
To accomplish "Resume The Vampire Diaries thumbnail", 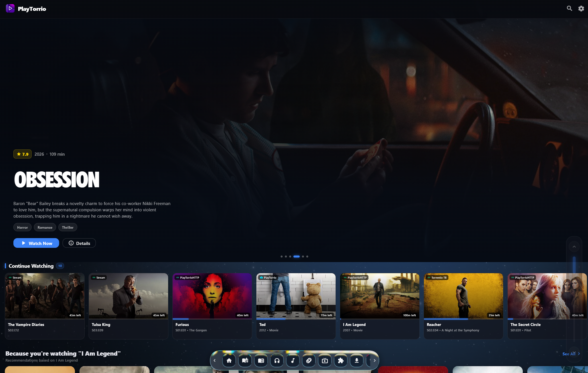I will 45,296.
